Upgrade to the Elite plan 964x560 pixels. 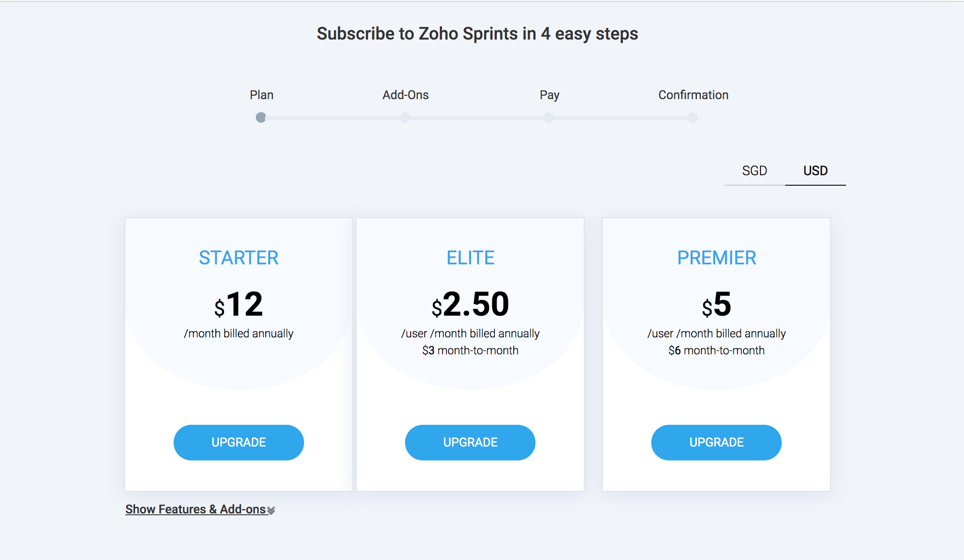tap(470, 443)
